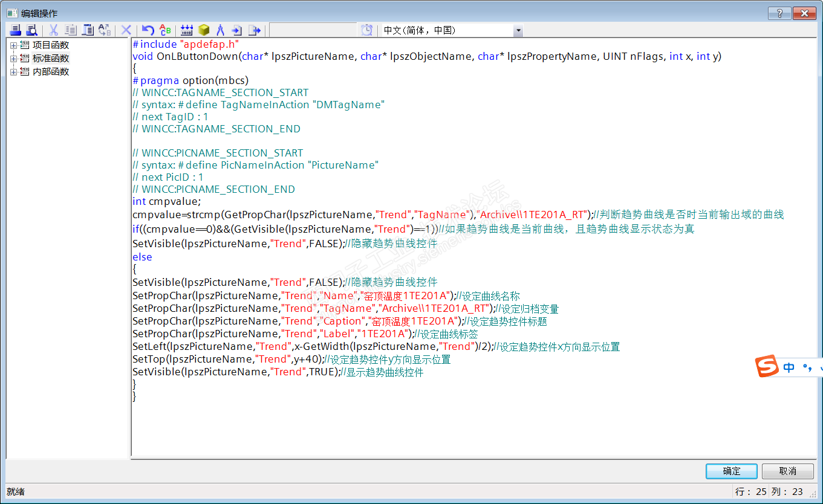The width and height of the screenshot is (823, 504).
Task: Click the Undo arrow icon
Action: tap(148, 30)
